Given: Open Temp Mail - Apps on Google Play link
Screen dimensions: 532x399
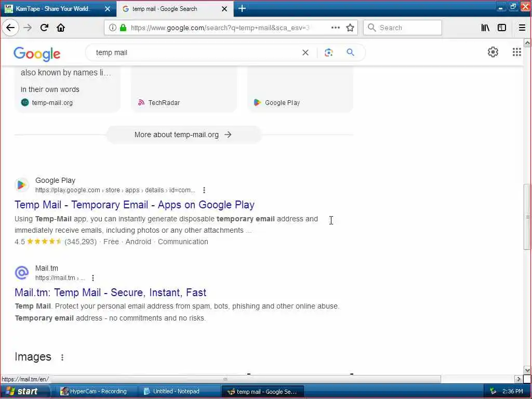Looking at the screenshot, I should 135,205.
